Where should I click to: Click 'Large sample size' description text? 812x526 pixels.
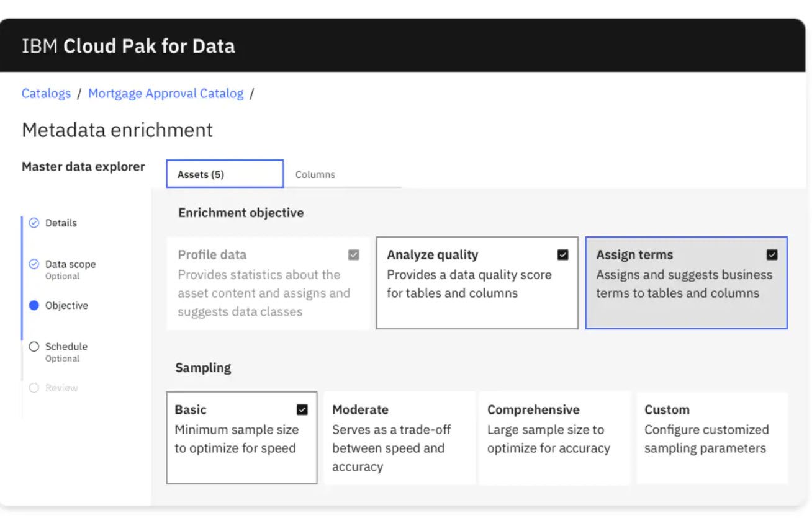coord(549,439)
